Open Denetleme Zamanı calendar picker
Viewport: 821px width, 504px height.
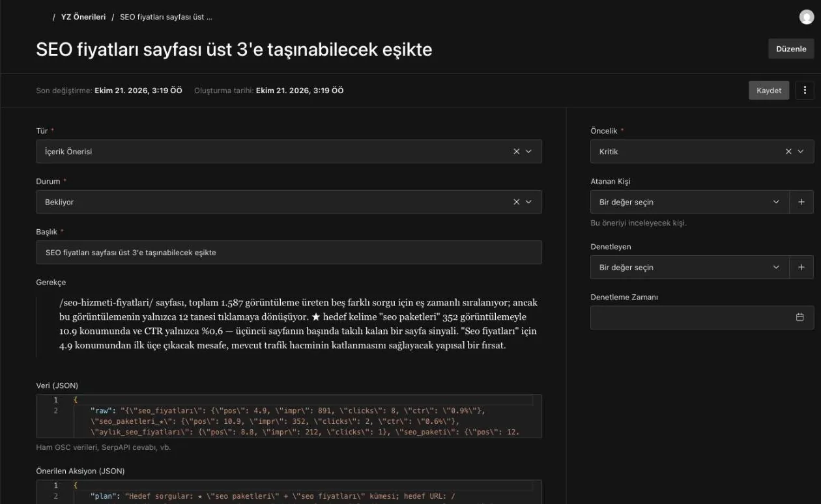click(800, 317)
